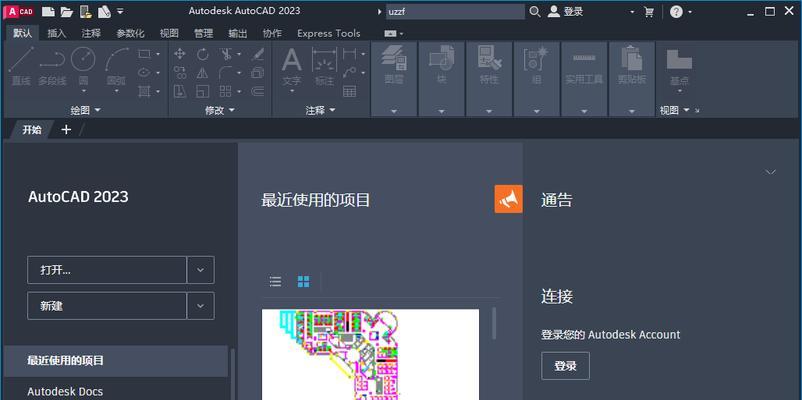
Task: Select the Trim tool in Modify panel
Action: (226, 54)
